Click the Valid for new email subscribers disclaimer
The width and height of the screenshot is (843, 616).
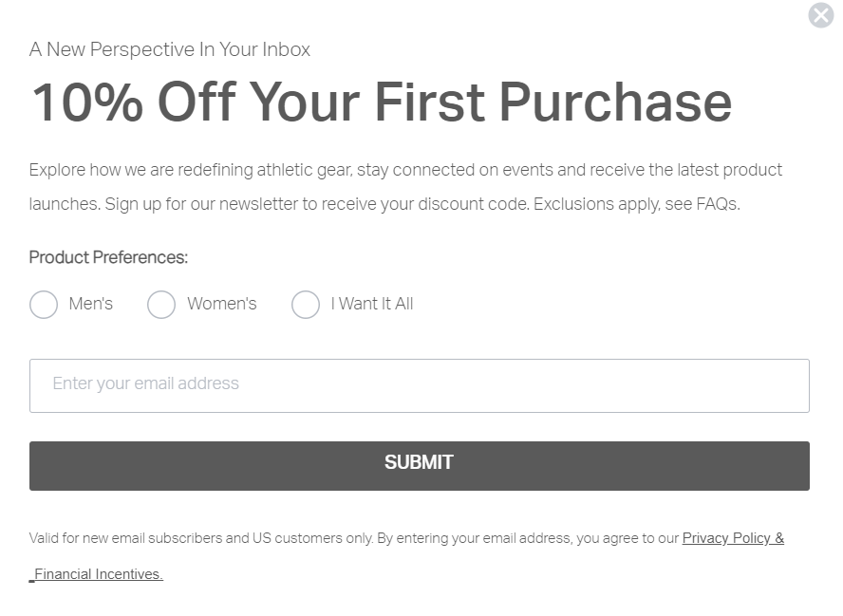pos(201,538)
